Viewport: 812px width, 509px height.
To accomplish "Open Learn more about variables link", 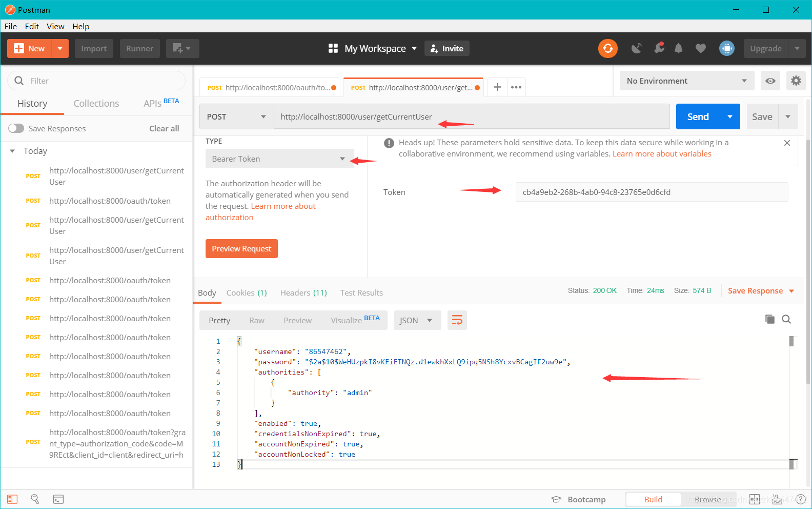I will (662, 153).
